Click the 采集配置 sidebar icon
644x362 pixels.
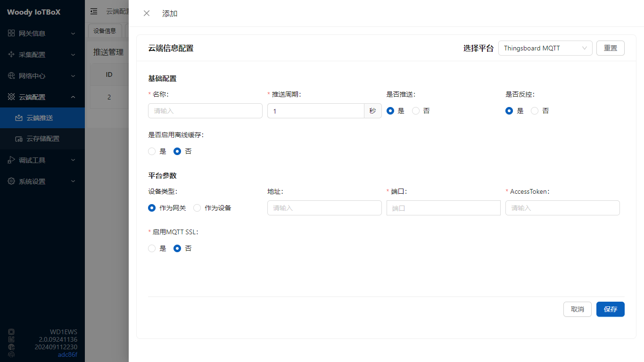11,55
